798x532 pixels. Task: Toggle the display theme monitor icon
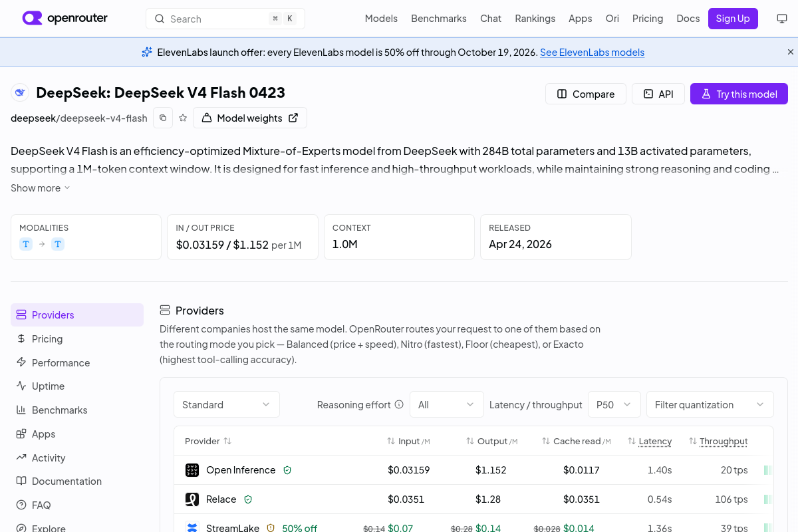[782, 19]
